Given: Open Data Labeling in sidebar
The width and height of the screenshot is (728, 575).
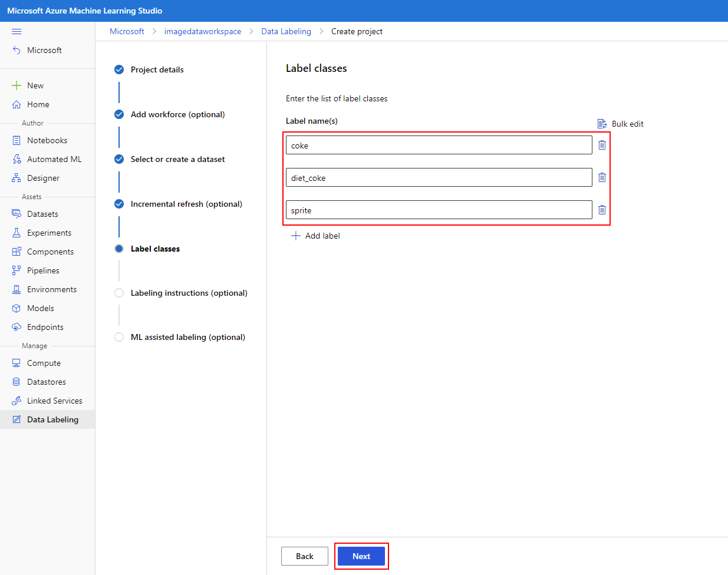Looking at the screenshot, I should click(x=47, y=419).
